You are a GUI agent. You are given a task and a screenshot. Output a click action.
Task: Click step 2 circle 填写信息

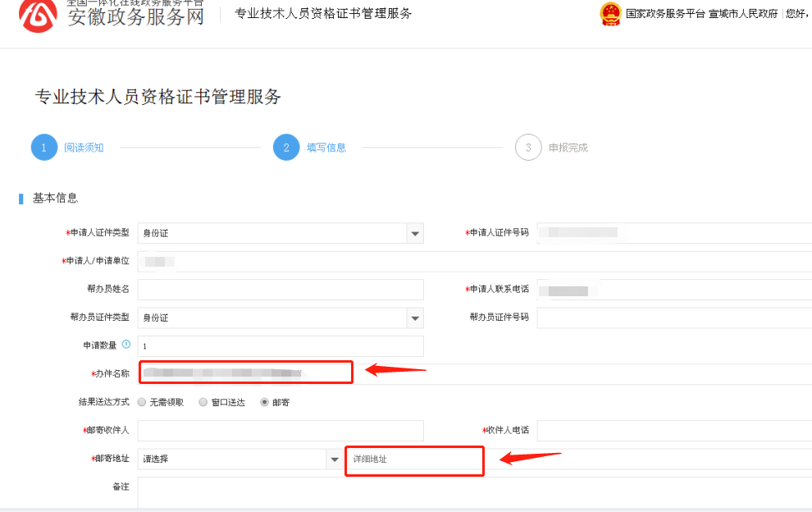click(286, 148)
